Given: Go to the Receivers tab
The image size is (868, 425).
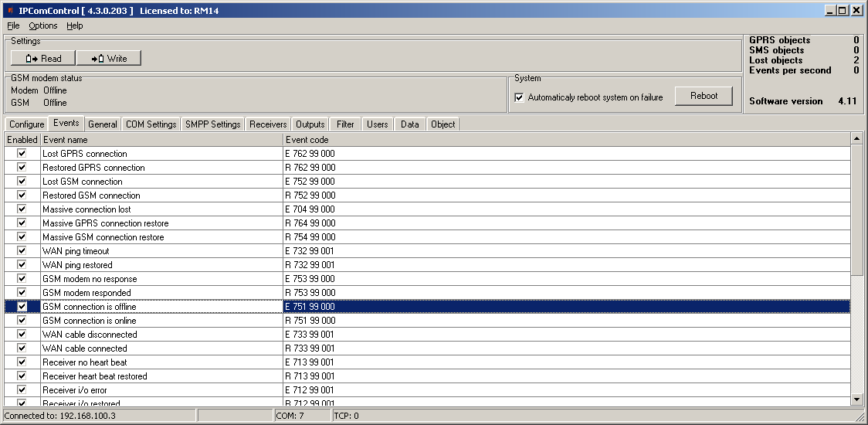Looking at the screenshot, I should pos(268,124).
